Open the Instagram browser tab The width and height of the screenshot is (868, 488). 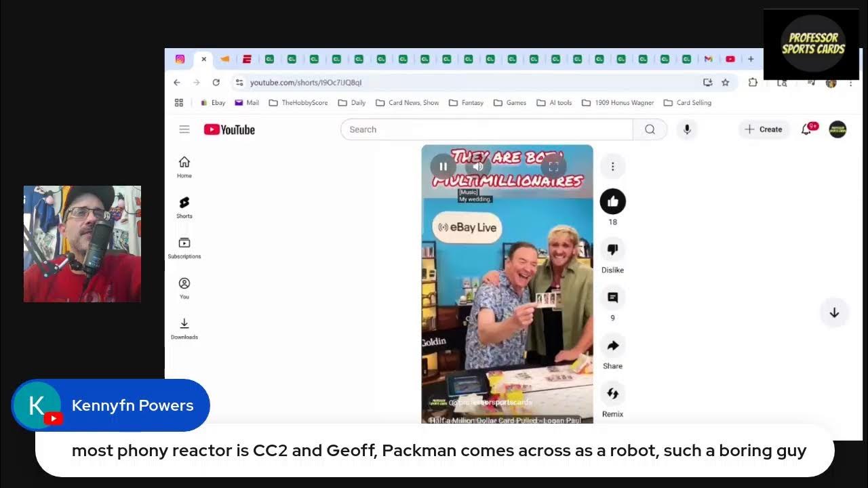tap(180, 59)
